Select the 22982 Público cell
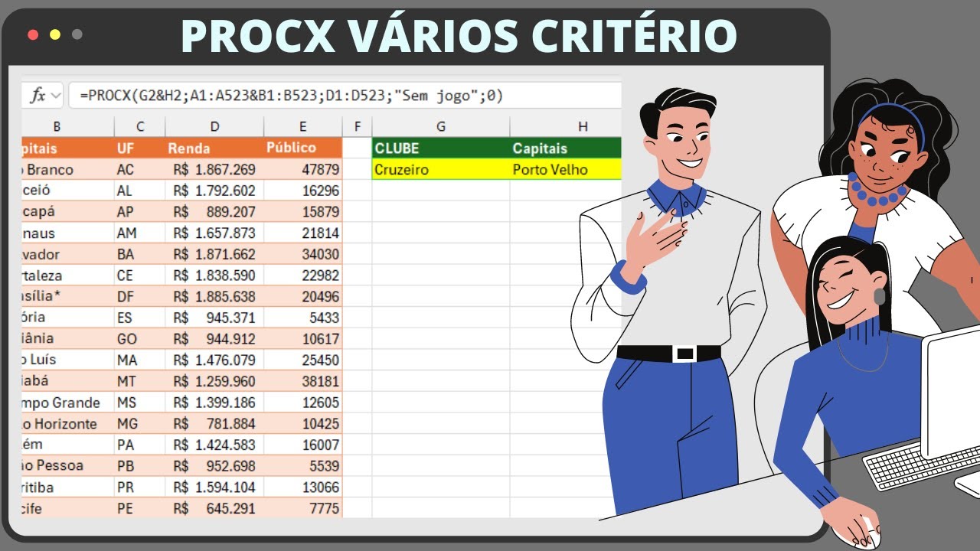 tap(303, 275)
